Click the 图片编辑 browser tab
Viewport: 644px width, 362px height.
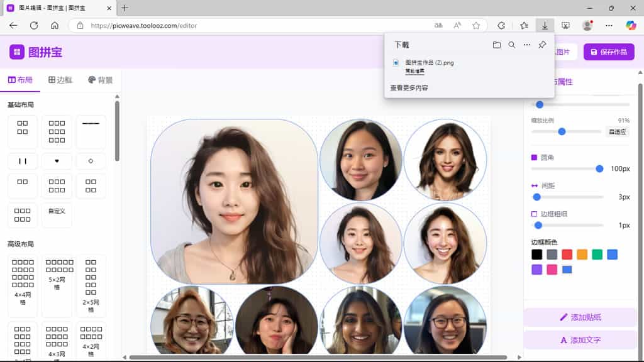pyautogui.click(x=58, y=8)
